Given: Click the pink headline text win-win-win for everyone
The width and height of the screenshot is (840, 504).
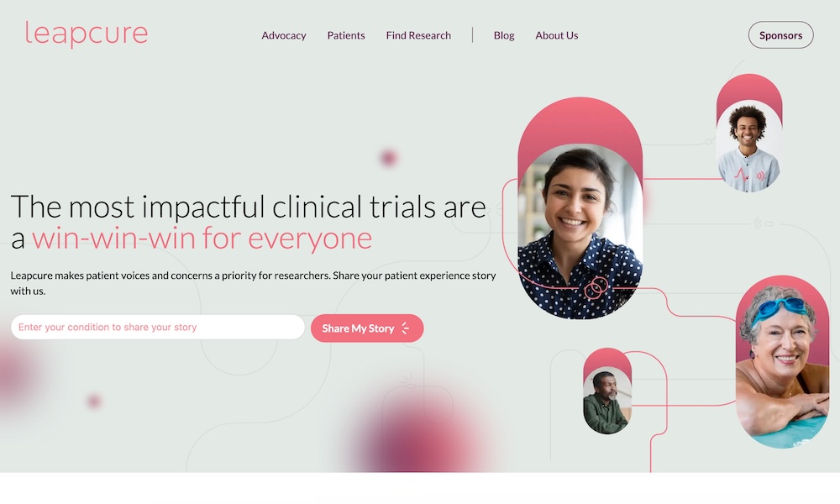Looking at the screenshot, I should tap(202, 239).
